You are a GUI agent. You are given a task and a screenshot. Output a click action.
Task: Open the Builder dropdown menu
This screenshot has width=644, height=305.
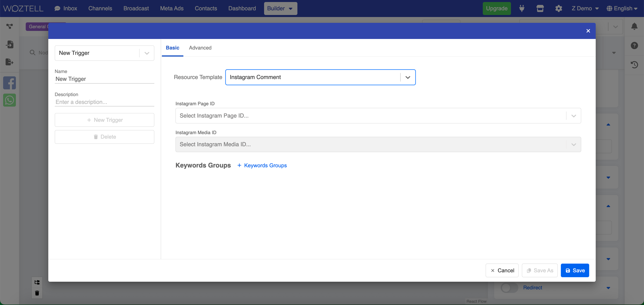(x=280, y=9)
